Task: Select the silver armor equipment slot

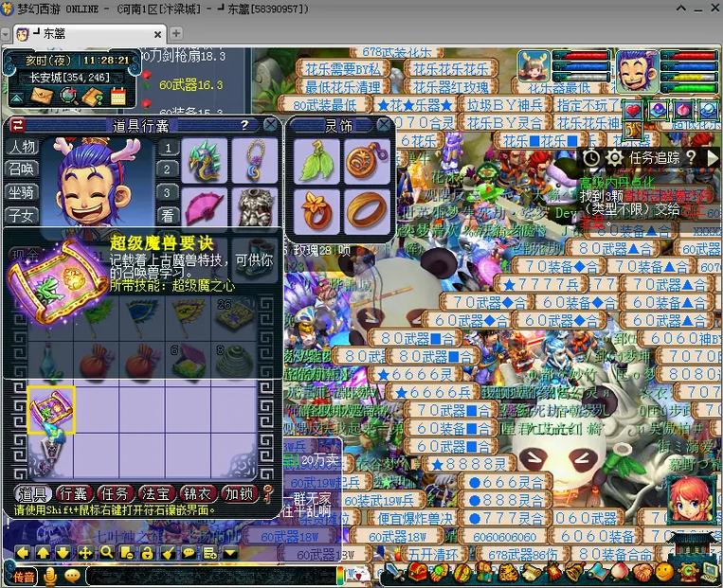Action: click(x=255, y=208)
